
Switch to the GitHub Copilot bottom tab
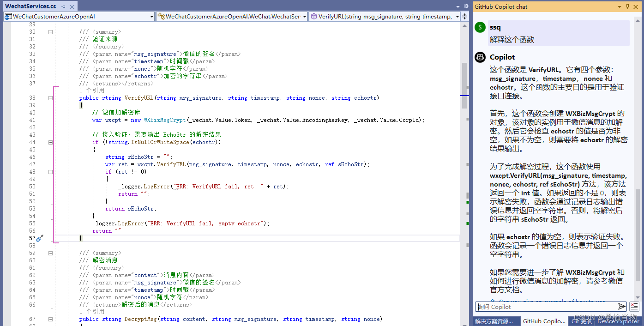544,321
